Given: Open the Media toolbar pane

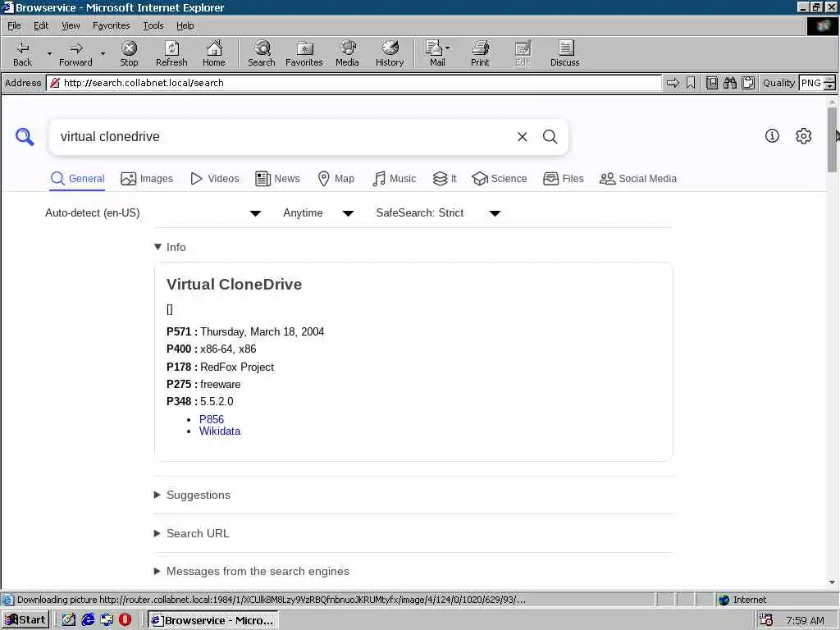Looking at the screenshot, I should coord(347,53).
